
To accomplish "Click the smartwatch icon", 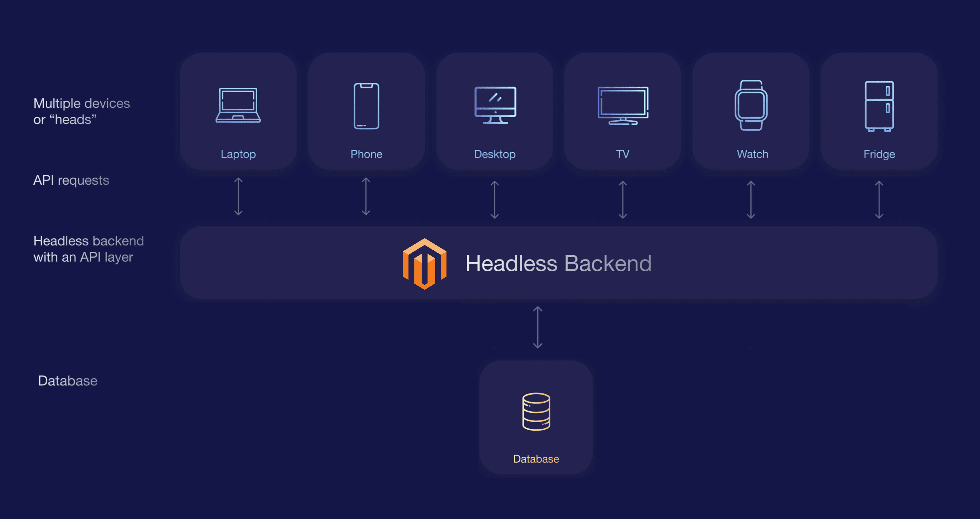I will (x=751, y=105).
